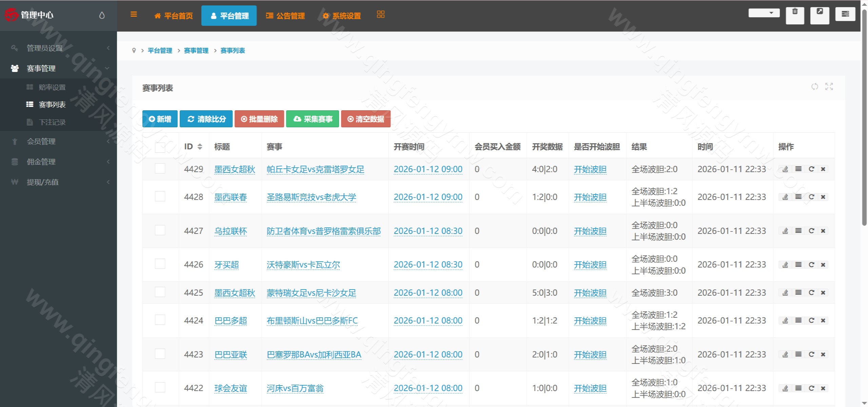Expand 赛事列表 panel to fullscreen icon
868x407 pixels.
pyautogui.click(x=829, y=87)
